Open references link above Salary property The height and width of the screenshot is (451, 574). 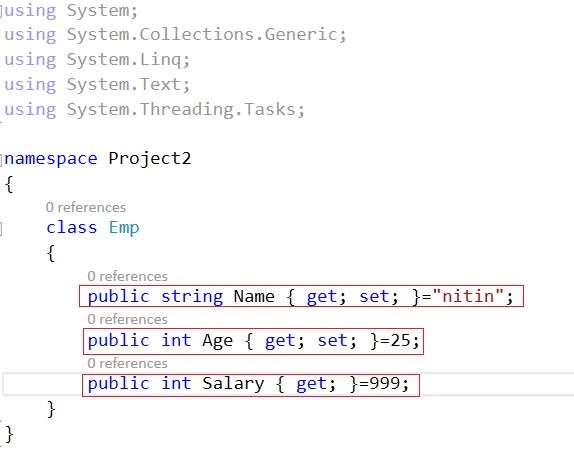coord(127,364)
